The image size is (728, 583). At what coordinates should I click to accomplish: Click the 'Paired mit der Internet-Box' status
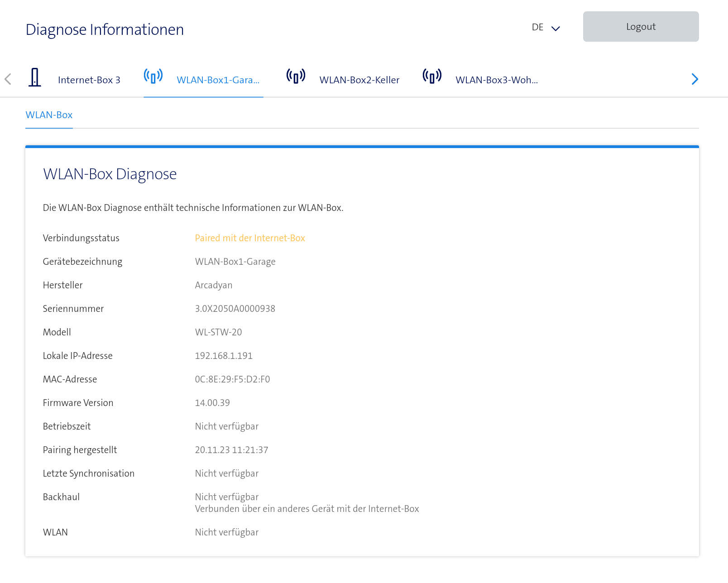tap(249, 238)
